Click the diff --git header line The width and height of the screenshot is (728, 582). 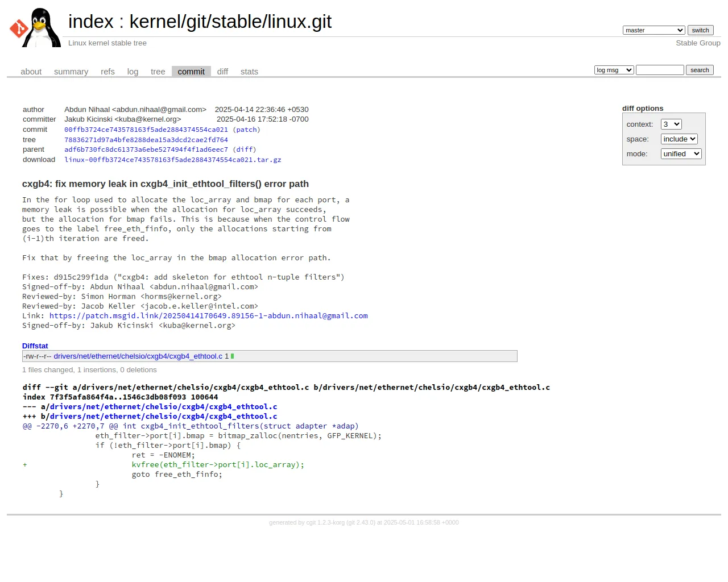pos(286,388)
